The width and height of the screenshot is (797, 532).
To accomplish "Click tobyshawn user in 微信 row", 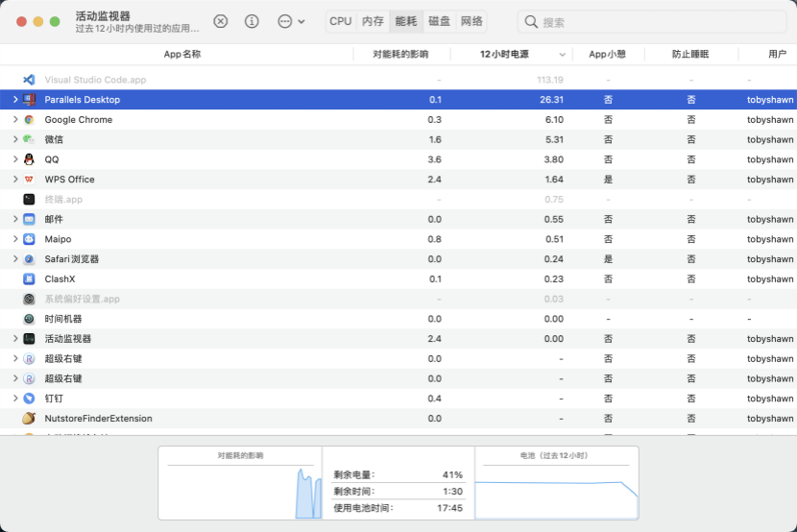I will (x=770, y=139).
